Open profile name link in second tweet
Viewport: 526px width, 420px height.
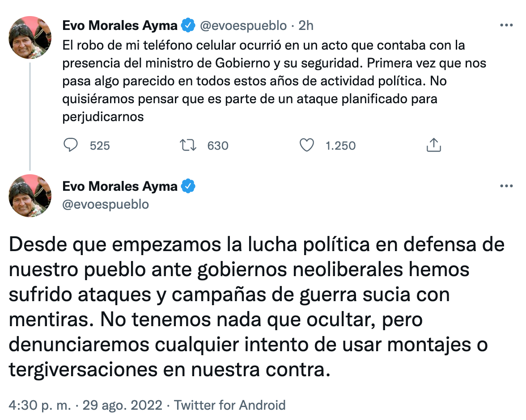coord(120,186)
